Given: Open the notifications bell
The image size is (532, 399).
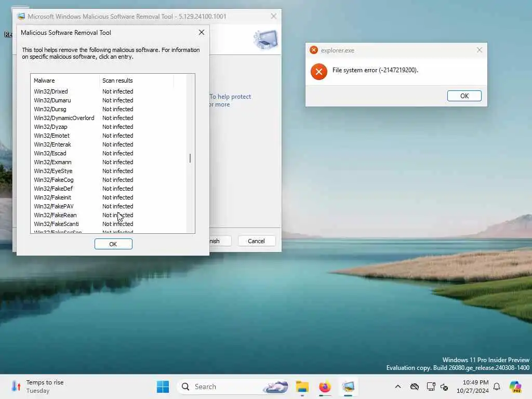Looking at the screenshot, I should point(497,387).
